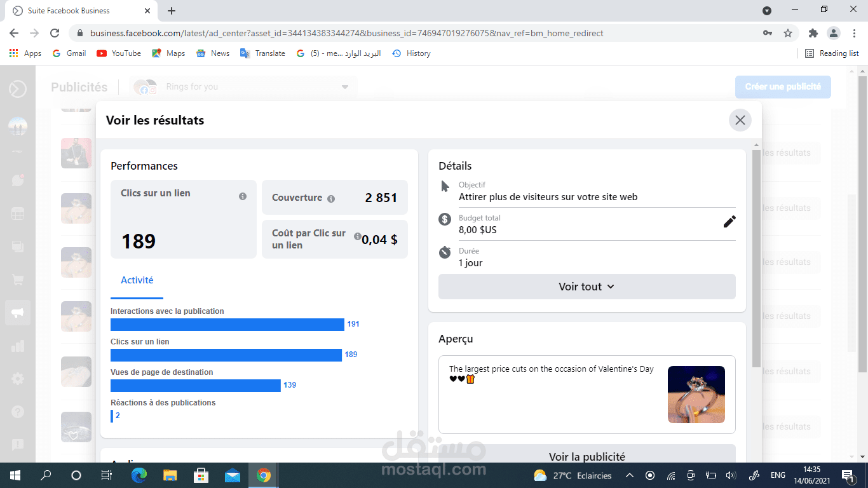Open the planner grid sidebar icon
Image resolution: width=868 pixels, height=488 pixels.
[x=18, y=213]
